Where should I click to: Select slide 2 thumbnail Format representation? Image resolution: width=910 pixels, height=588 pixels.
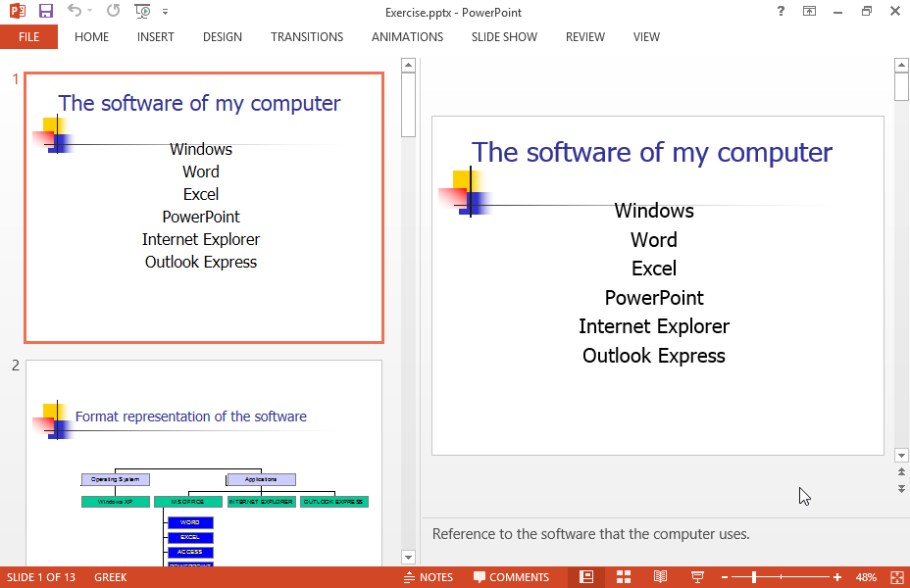204,463
